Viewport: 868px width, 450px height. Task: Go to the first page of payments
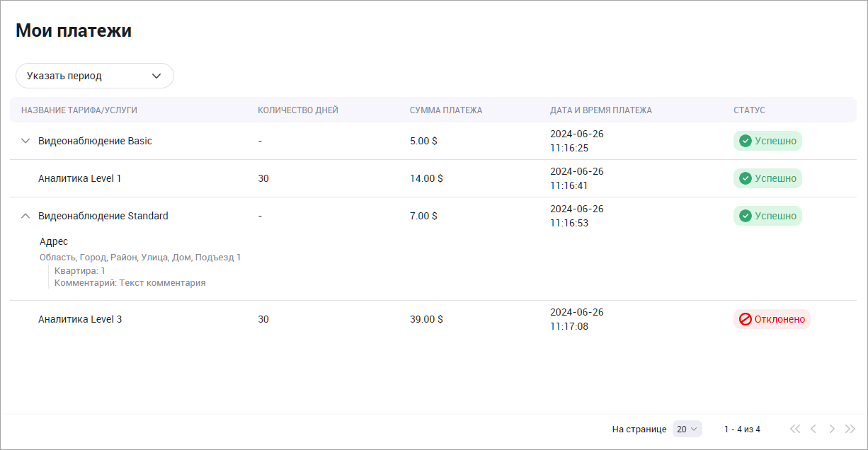[795, 429]
